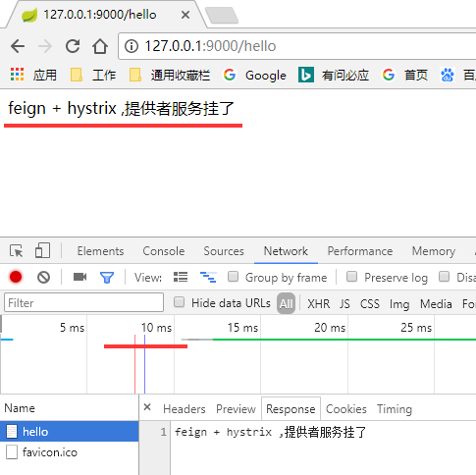Click the response body line 1 text
476x475 pixels.
click(271, 432)
